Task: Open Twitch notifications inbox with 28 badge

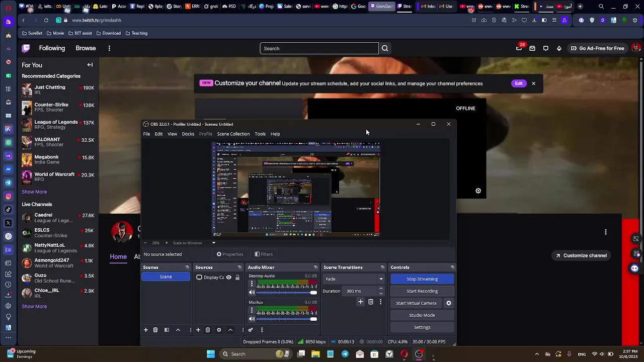Action: (x=519, y=48)
